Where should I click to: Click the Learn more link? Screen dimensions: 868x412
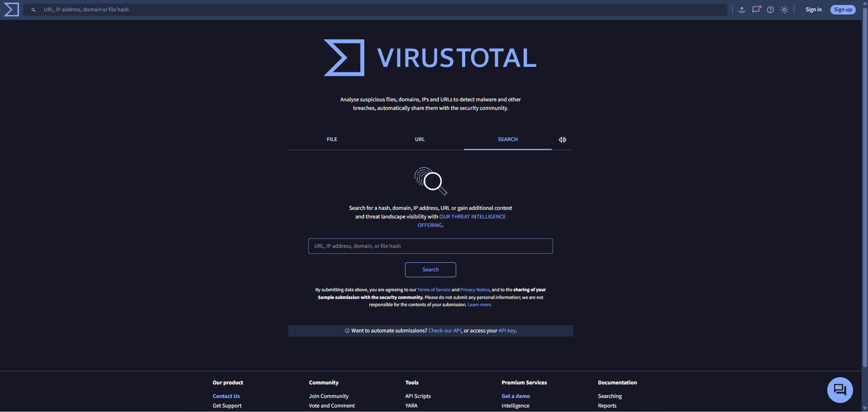(479, 305)
